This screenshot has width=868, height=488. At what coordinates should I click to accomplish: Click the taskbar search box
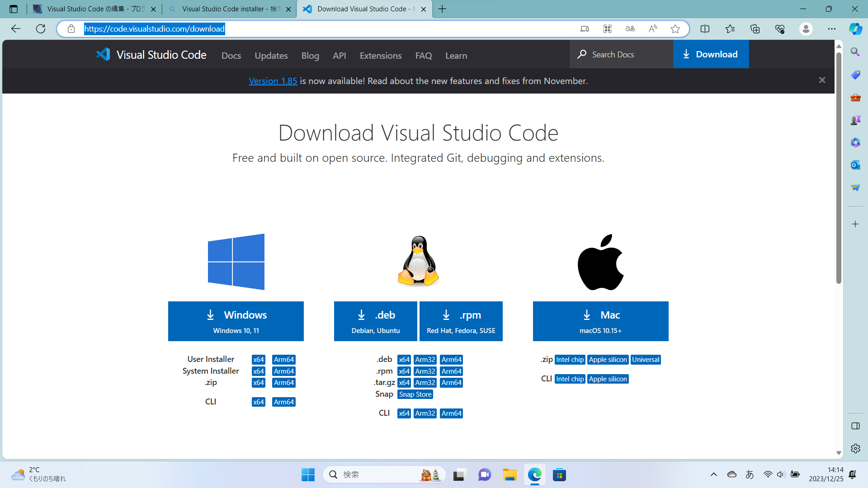(x=384, y=474)
